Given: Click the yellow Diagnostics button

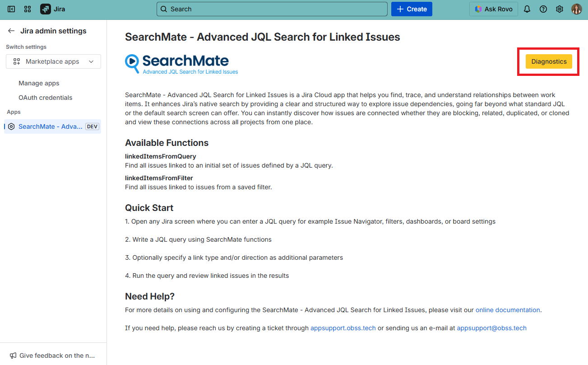Looking at the screenshot, I should [x=549, y=61].
